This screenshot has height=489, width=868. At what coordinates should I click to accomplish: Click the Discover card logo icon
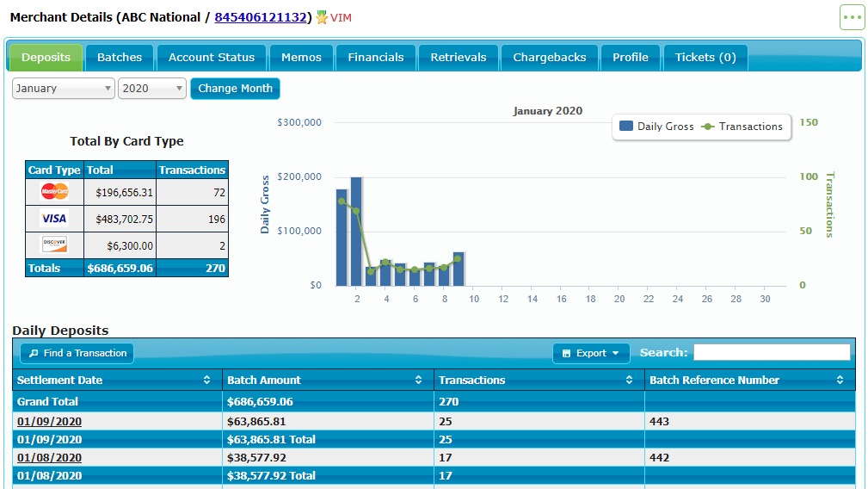point(54,244)
